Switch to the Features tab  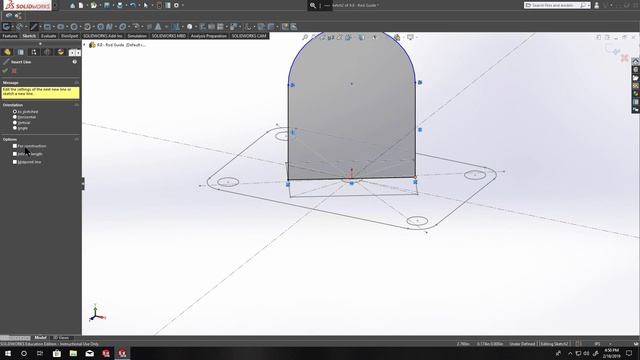click(10, 36)
